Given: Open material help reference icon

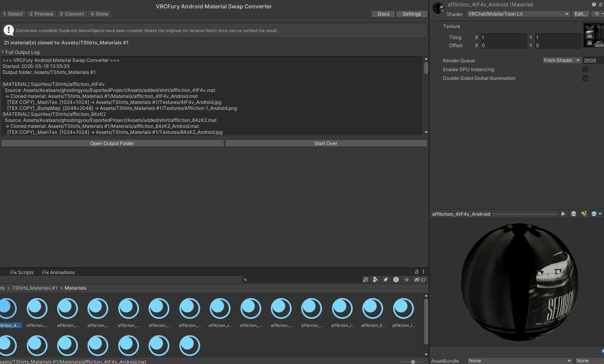Looking at the screenshot, I should point(594,4).
